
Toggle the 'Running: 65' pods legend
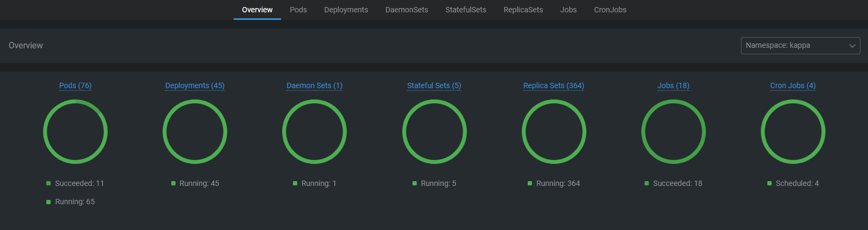pyautogui.click(x=71, y=202)
